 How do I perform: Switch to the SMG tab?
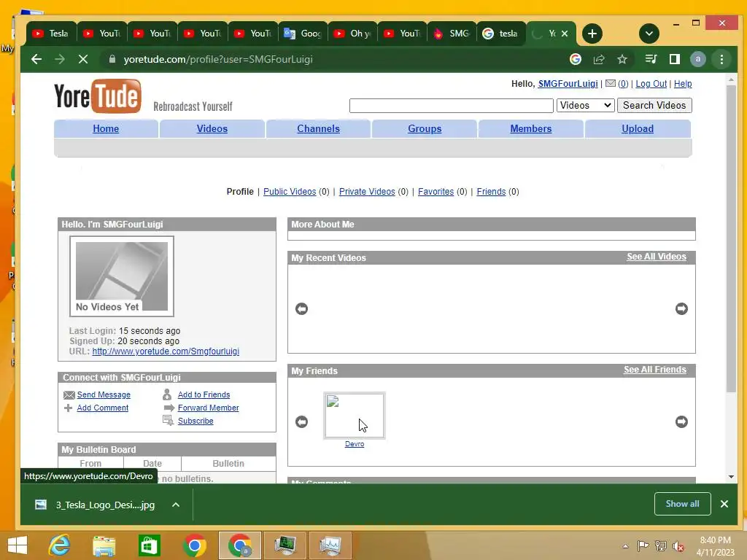tap(452, 34)
